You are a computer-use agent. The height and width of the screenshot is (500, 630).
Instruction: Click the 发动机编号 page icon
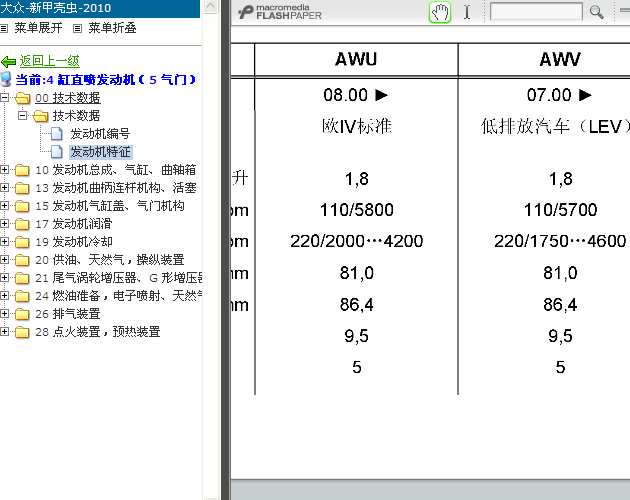(x=57, y=134)
